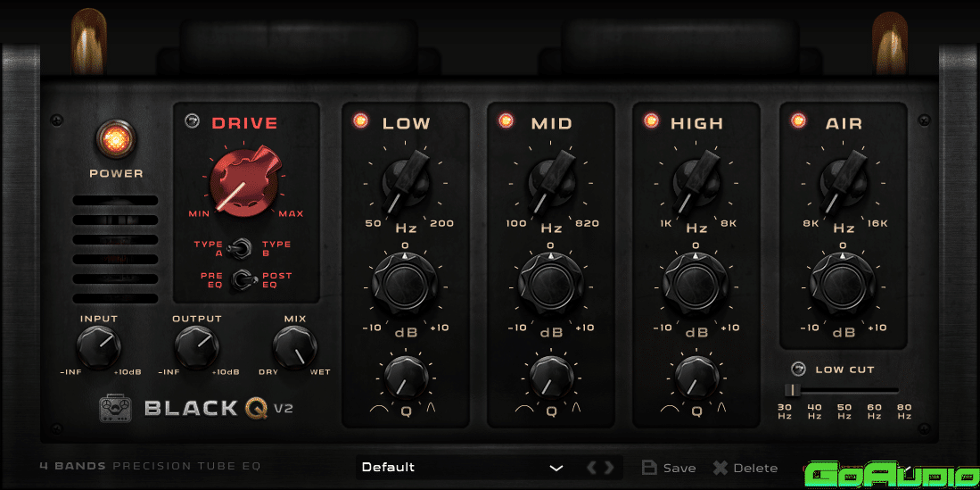980x490 pixels.
Task: Click the Input gain knob
Action: [x=98, y=346]
